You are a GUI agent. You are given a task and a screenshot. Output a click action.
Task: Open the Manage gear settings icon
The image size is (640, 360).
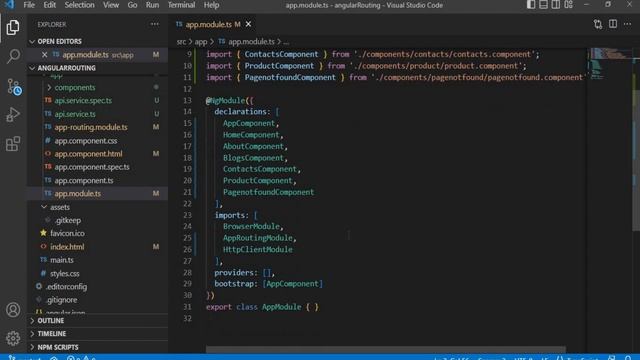tap(13, 338)
